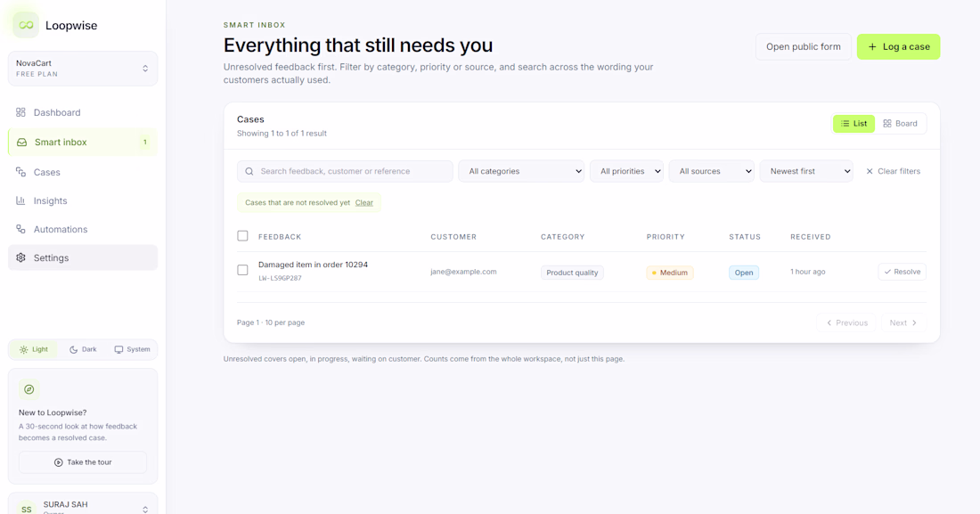The height and width of the screenshot is (514, 980).
Task: Open the All categories dropdown
Action: coord(521,171)
